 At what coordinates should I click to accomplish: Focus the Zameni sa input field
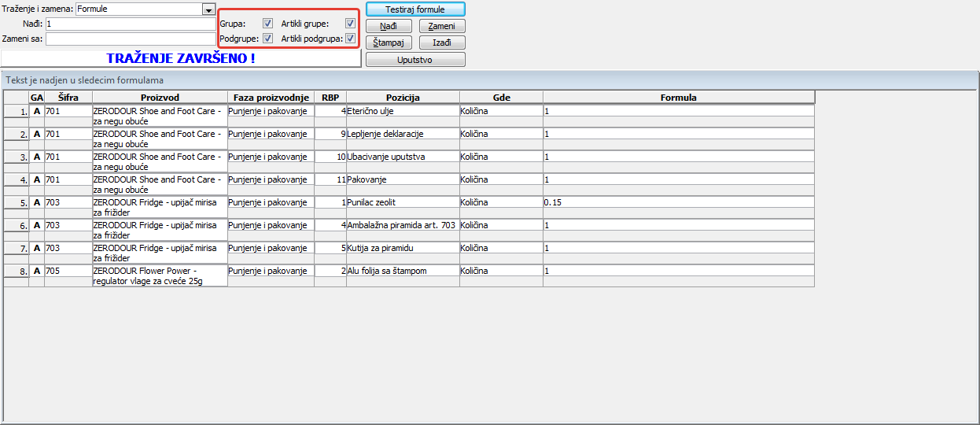point(130,39)
